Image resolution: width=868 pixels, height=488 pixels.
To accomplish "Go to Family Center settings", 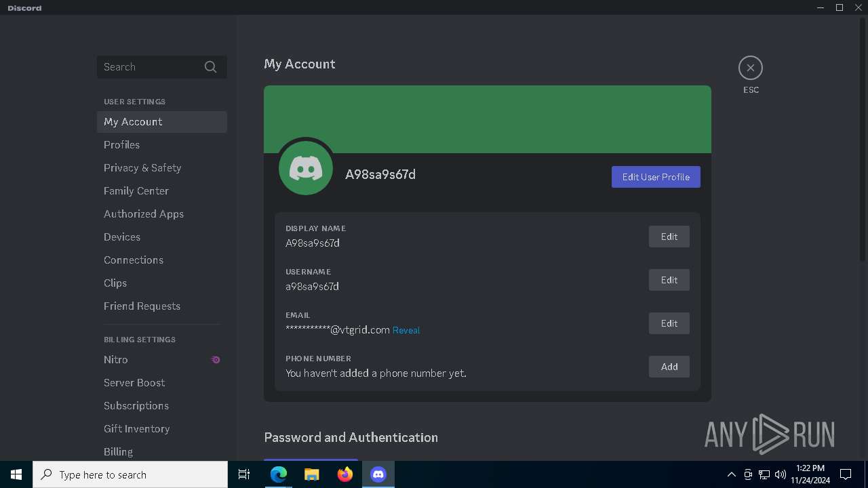I will click(162, 191).
